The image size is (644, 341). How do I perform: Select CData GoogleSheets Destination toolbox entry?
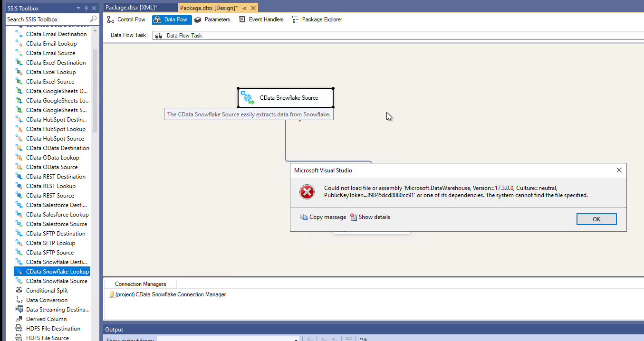[52, 91]
